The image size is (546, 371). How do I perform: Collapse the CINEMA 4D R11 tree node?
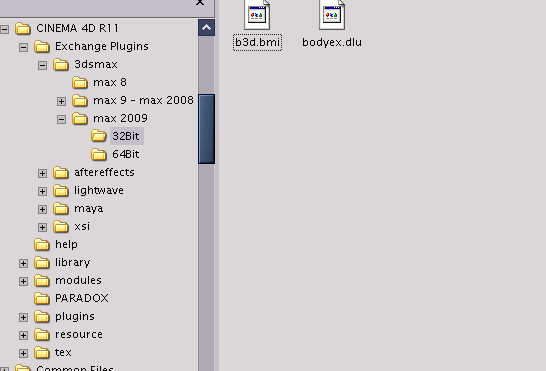click(4, 29)
